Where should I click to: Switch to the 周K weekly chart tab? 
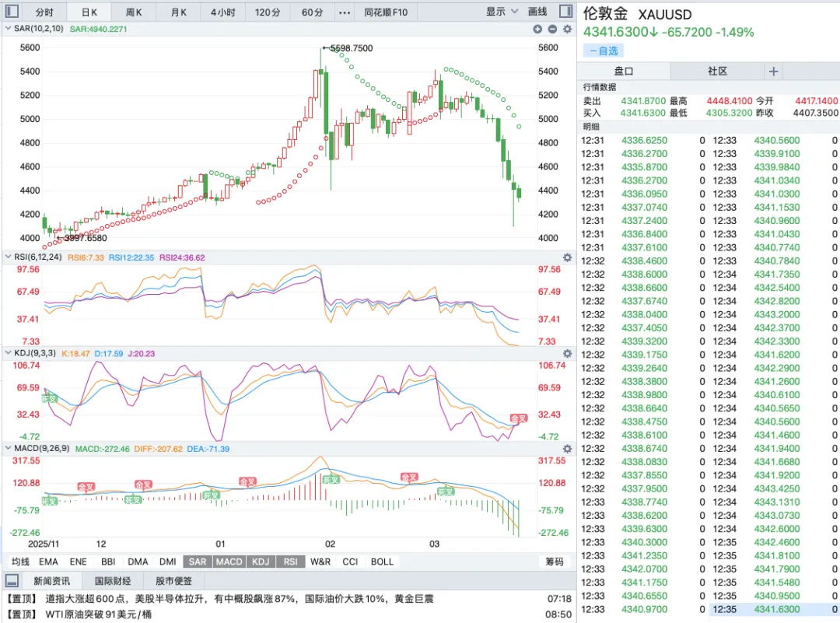click(x=134, y=12)
